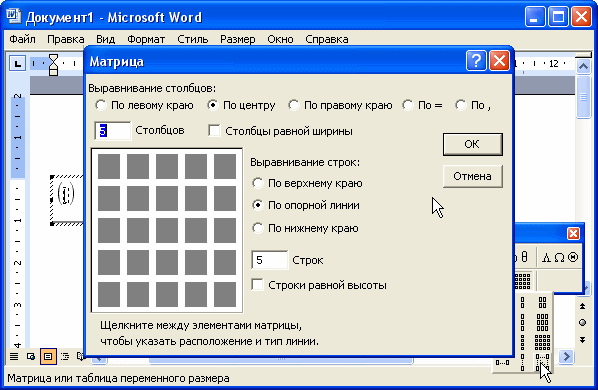The width and height of the screenshot is (598, 390).
Task: Click the Матрица dialog title text
Action: click(116, 61)
